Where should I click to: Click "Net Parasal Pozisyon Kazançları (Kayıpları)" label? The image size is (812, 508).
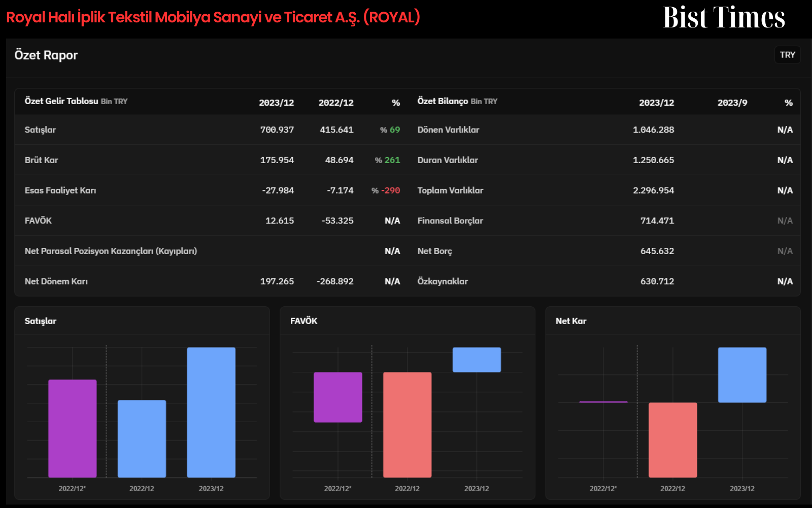pyautogui.click(x=111, y=251)
